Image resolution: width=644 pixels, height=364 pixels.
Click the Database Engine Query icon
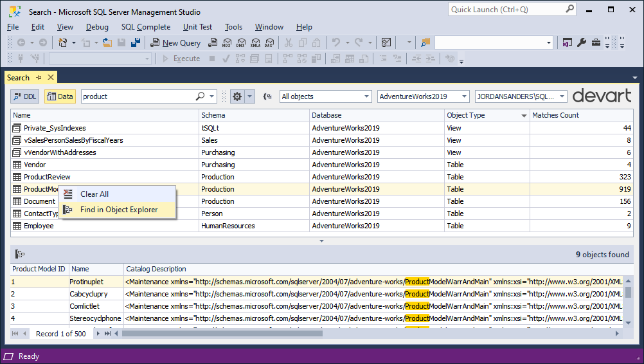[213, 42]
